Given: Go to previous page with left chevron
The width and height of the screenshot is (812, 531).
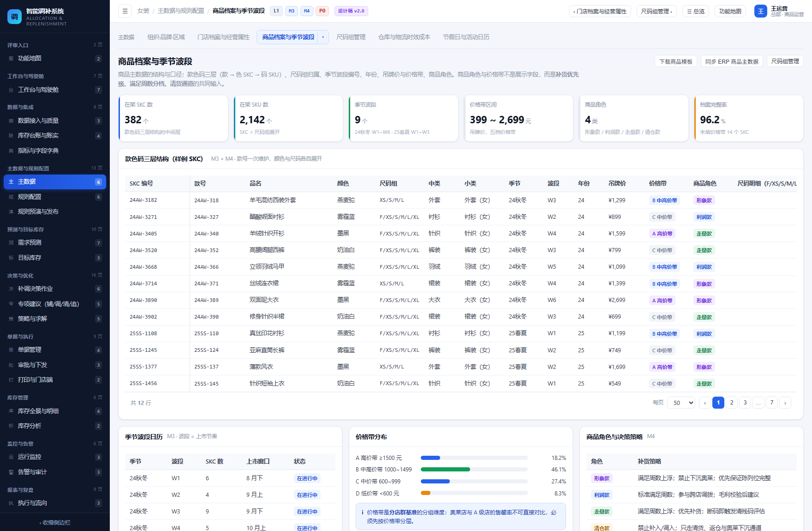Looking at the screenshot, I should pos(705,403).
